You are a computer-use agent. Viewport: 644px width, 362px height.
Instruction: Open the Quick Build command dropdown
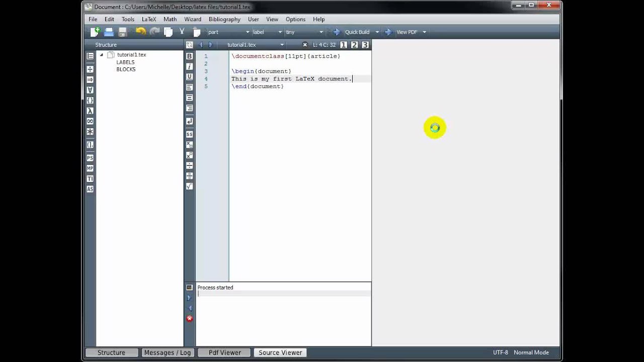[377, 32]
